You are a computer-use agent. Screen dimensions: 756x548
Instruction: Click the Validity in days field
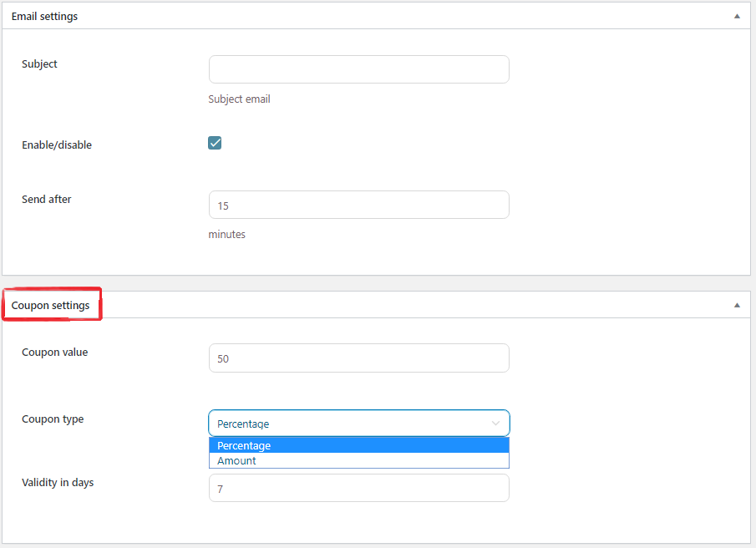[x=358, y=488]
